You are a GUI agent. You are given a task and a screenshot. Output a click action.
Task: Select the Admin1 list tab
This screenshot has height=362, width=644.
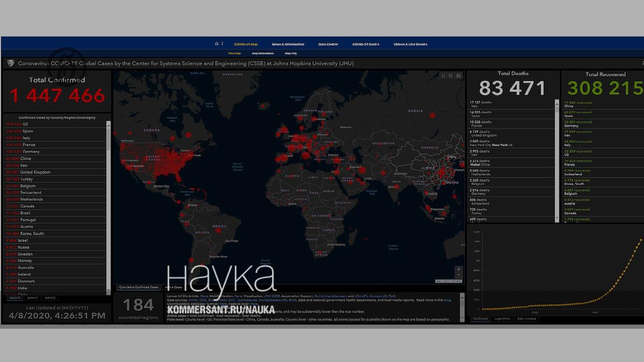coord(33,298)
